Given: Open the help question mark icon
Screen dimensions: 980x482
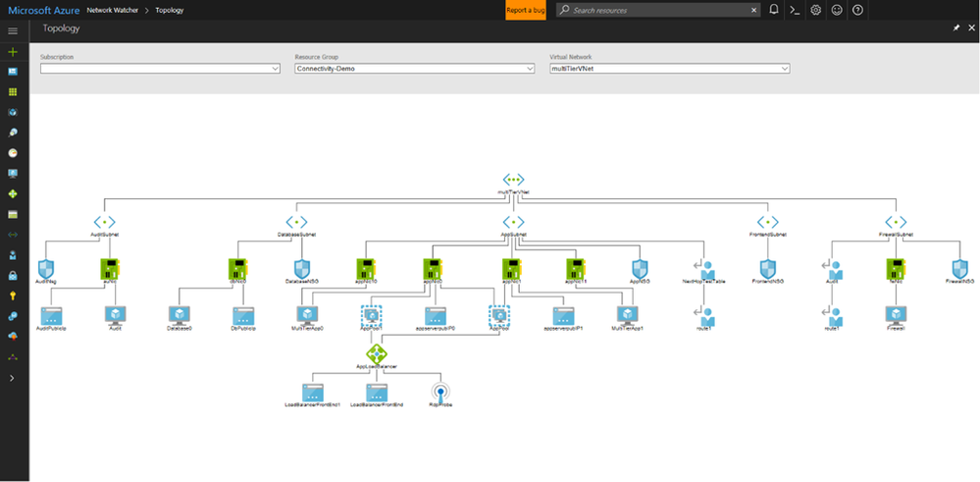Looking at the screenshot, I should (x=857, y=10).
